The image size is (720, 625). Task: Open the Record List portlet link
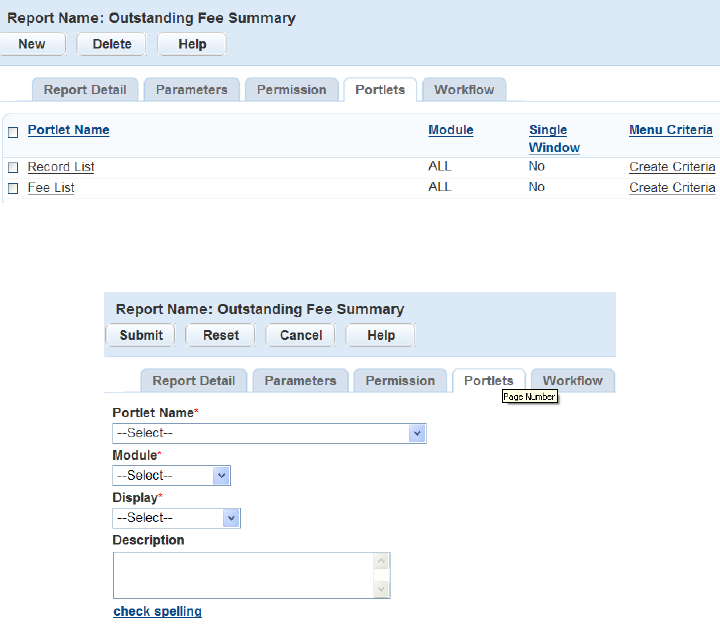coord(61,167)
